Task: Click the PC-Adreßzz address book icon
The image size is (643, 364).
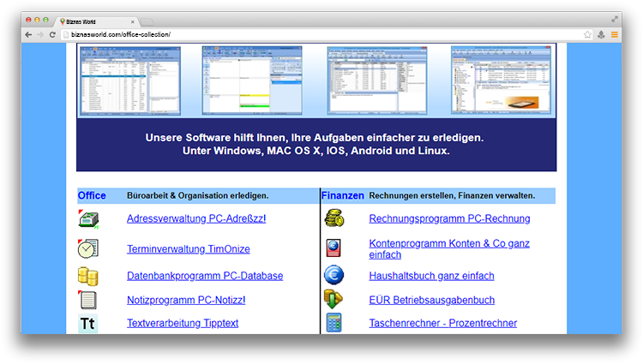Action: tap(88, 219)
